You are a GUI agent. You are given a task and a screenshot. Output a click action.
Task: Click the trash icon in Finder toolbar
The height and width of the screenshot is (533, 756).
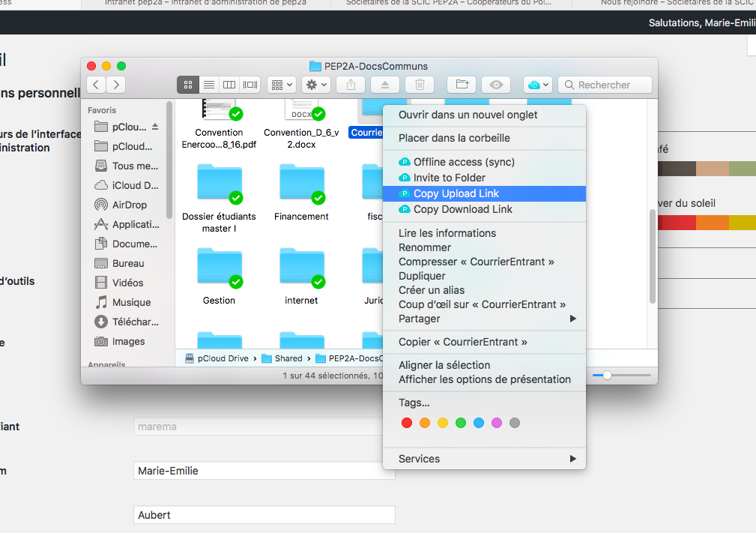click(x=420, y=85)
